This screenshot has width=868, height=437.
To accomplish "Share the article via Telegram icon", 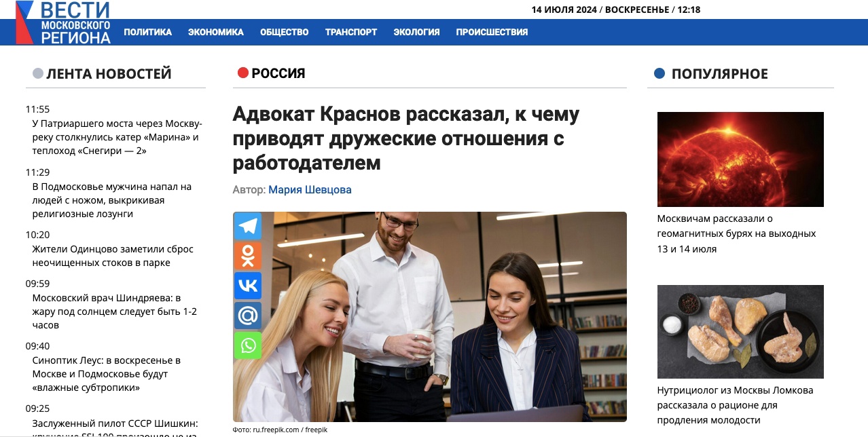I will tap(248, 227).
